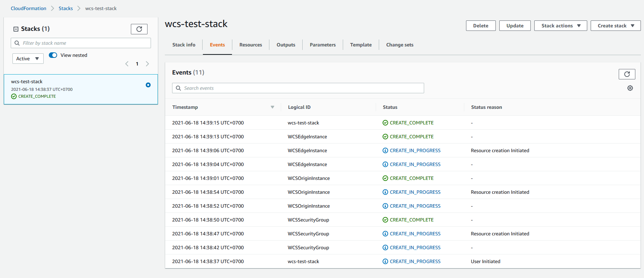Open events table settings gear

click(x=630, y=88)
